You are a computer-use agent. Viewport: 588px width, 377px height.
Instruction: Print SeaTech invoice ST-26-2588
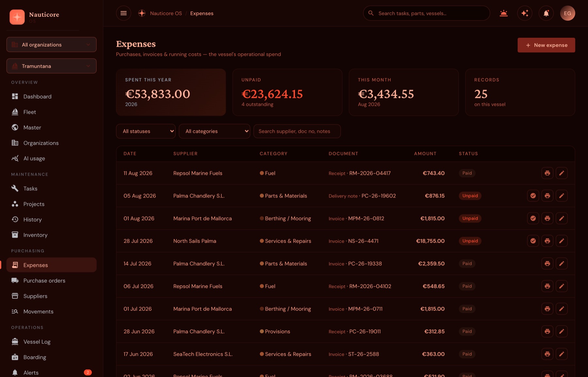547,354
